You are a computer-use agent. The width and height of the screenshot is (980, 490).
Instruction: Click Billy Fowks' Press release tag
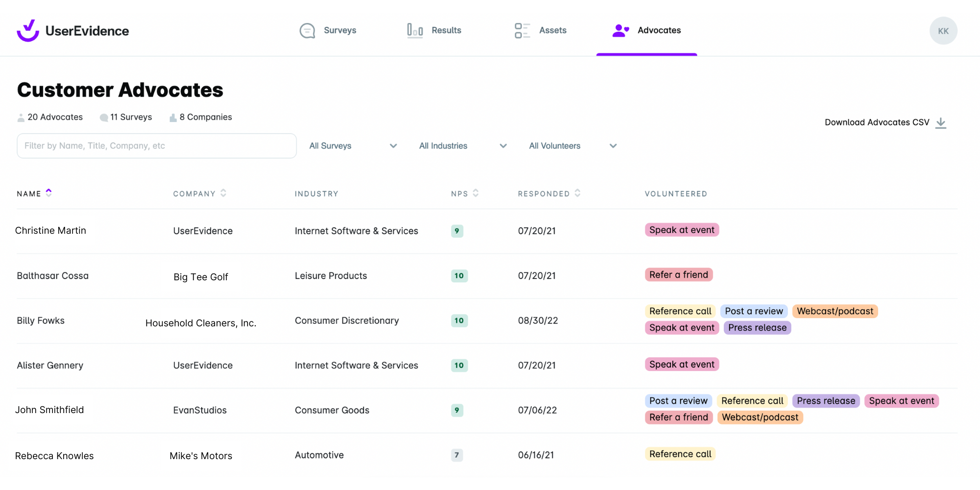pyautogui.click(x=758, y=328)
